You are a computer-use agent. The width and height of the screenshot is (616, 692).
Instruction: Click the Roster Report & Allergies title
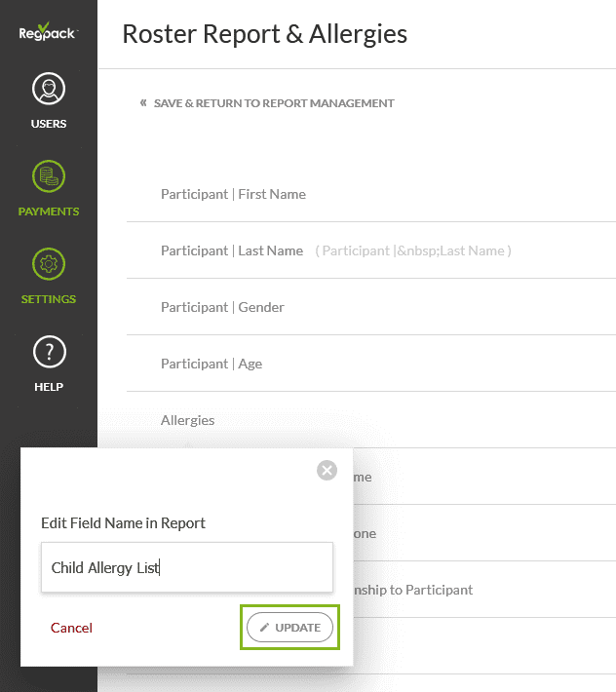pos(265,34)
